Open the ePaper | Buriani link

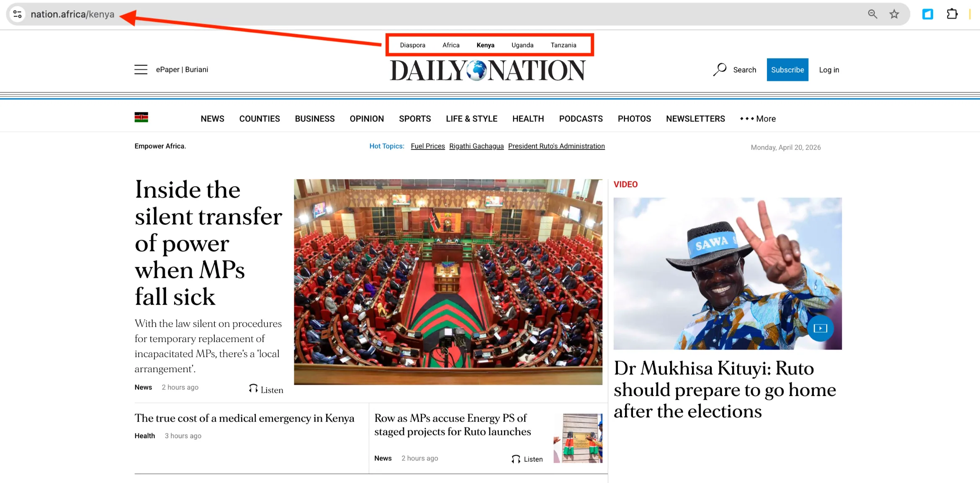pyautogui.click(x=182, y=69)
